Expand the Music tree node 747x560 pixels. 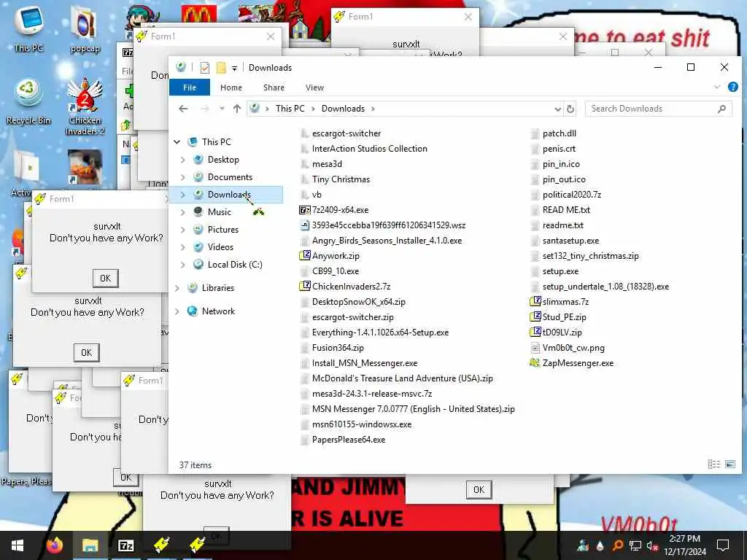(x=183, y=212)
